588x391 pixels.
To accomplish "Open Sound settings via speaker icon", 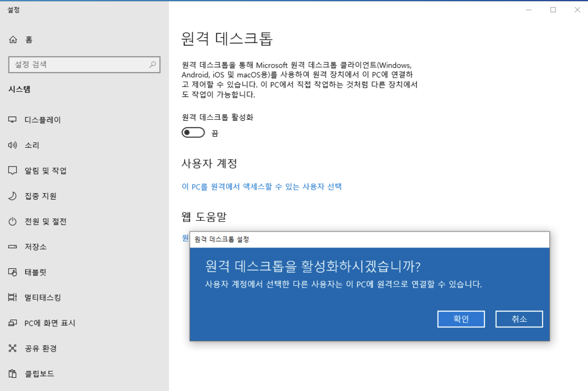I will [13, 145].
